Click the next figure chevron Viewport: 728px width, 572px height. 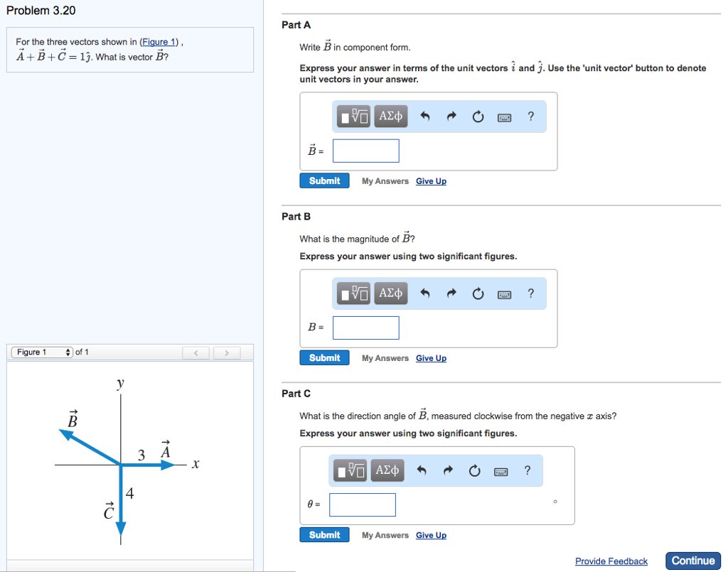click(x=226, y=352)
